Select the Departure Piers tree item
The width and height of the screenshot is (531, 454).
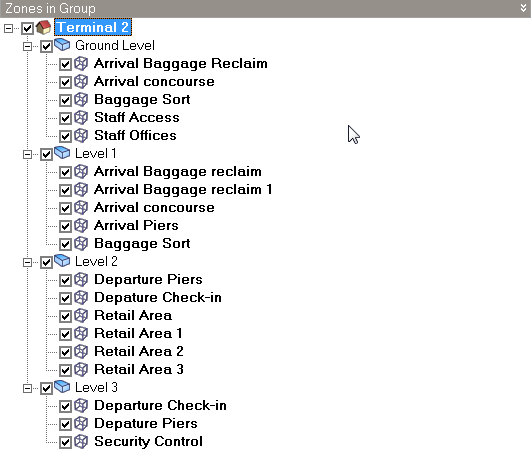pos(148,280)
